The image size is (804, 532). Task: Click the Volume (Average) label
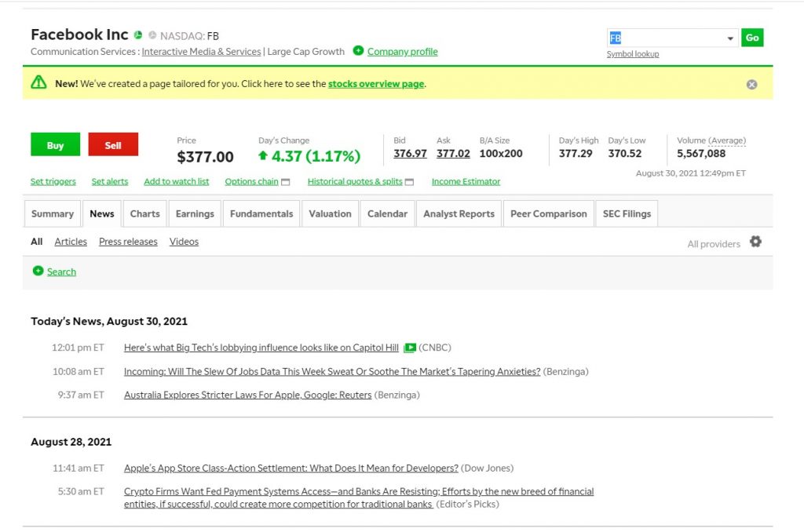711,140
